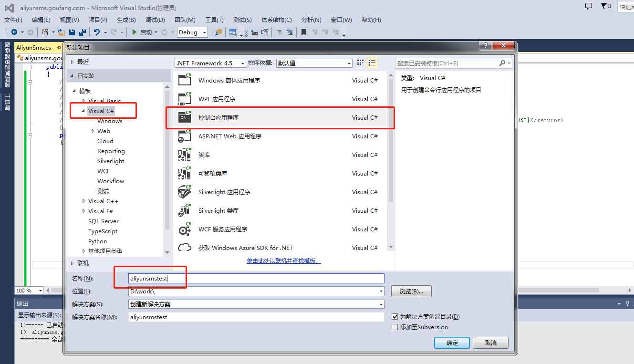The width and height of the screenshot is (634, 364).
Task: Expand the Visual C++ tree node
Action: 84,201
